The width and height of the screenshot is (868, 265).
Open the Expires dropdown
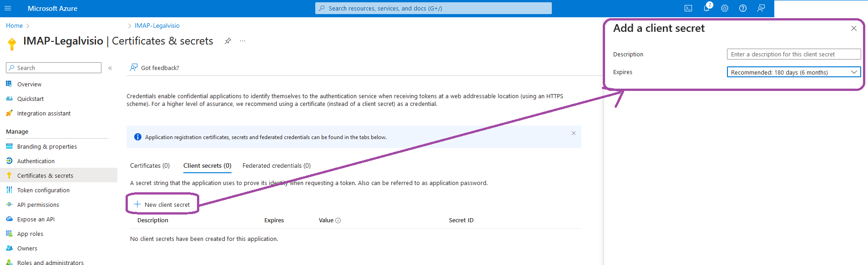794,72
